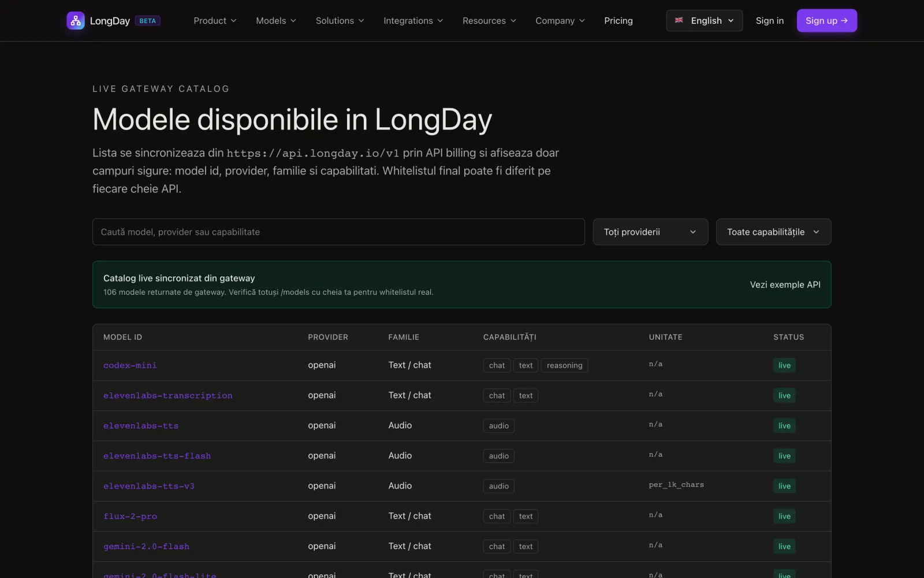Click the openai provider of codex-mini
Screen dimensions: 924x578
pos(322,365)
